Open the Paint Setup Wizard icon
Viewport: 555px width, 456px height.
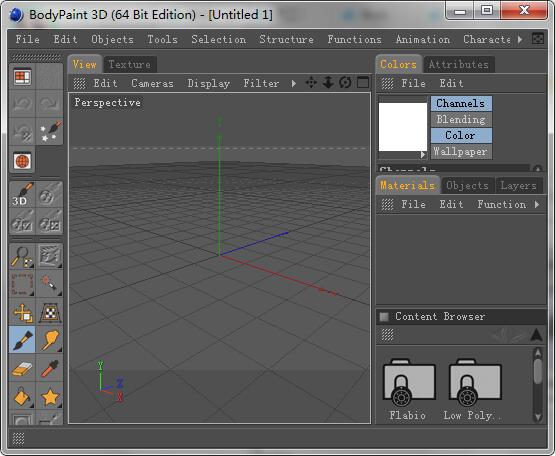[50, 131]
